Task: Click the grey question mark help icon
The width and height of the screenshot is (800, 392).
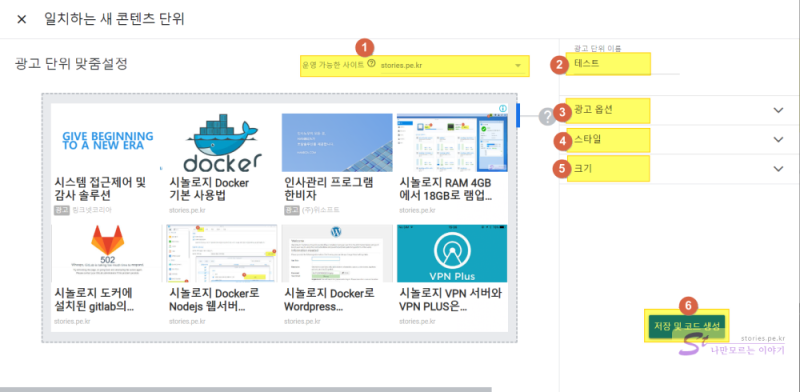Action: pos(547,117)
